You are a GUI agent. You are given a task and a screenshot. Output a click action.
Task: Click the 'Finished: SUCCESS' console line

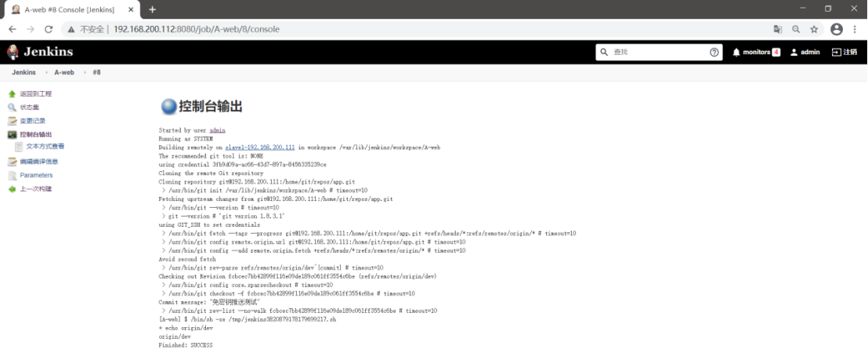click(186, 344)
